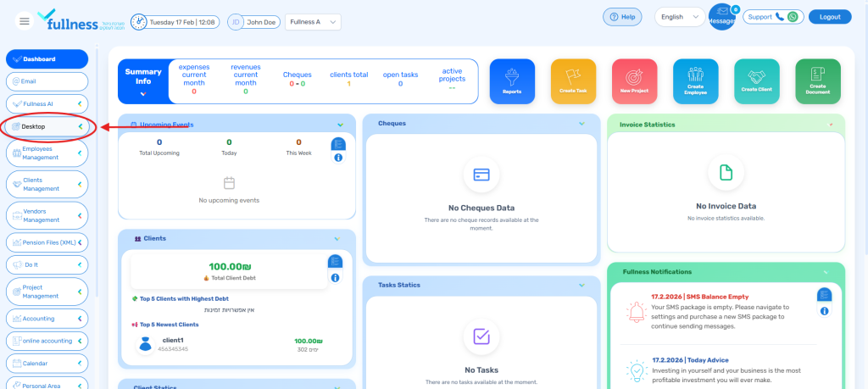The image size is (868, 389).
Task: Open the Messages bubble icon
Action: point(721,18)
